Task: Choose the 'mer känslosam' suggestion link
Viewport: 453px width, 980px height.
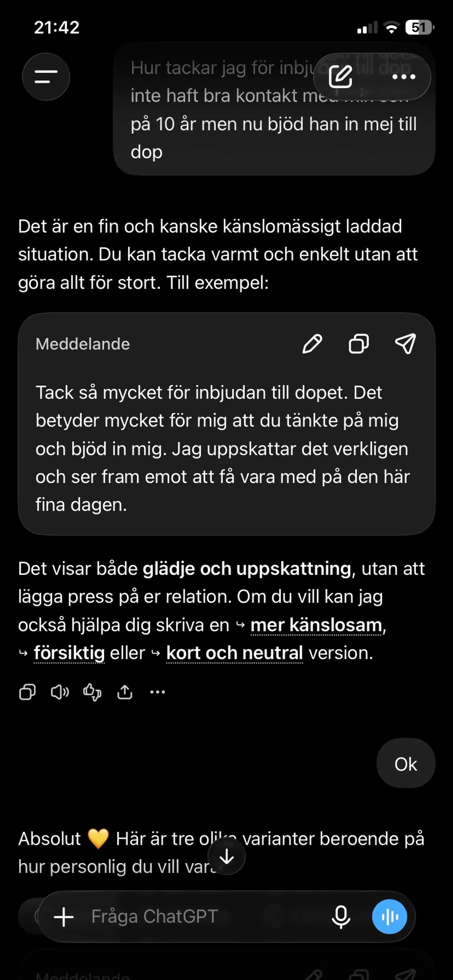Action: 316,625
